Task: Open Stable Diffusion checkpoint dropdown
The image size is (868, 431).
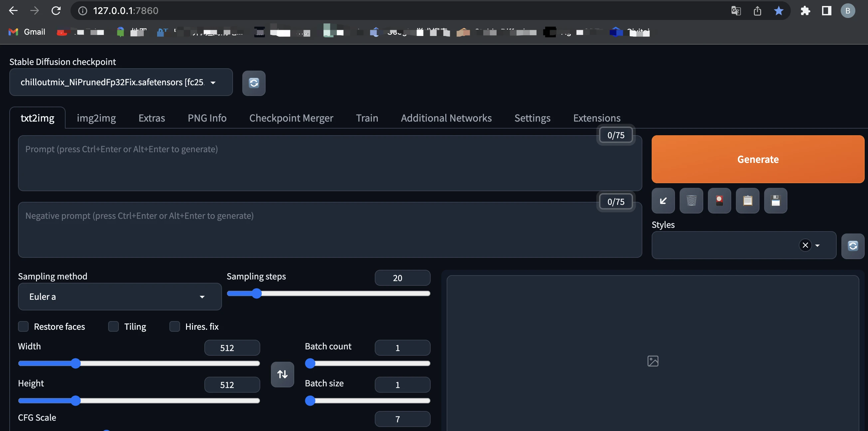Action: [121, 82]
